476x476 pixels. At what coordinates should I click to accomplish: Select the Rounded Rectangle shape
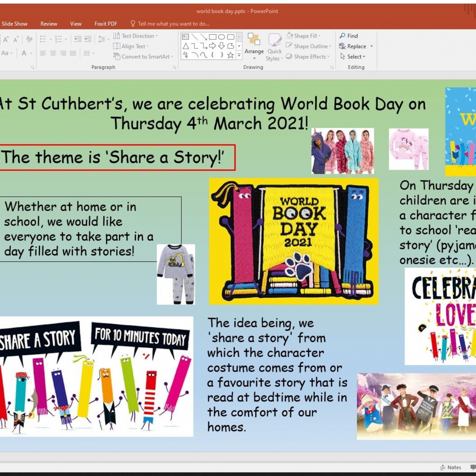[230, 37]
